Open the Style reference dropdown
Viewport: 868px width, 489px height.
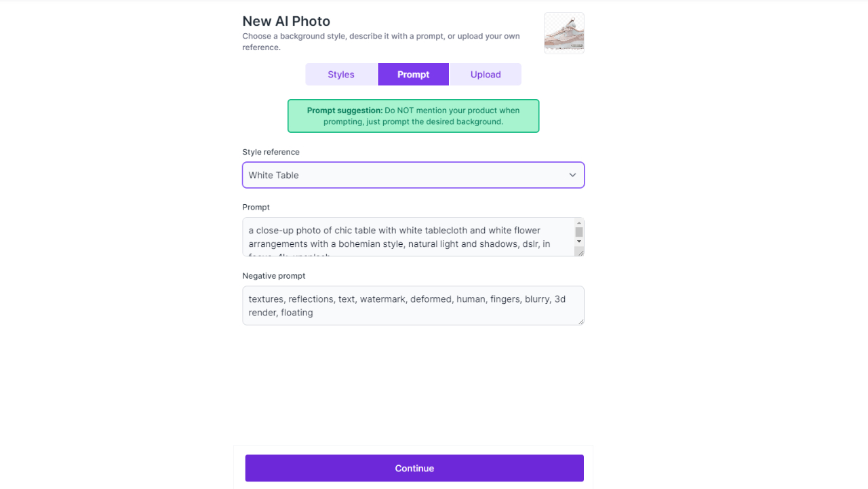[413, 175]
